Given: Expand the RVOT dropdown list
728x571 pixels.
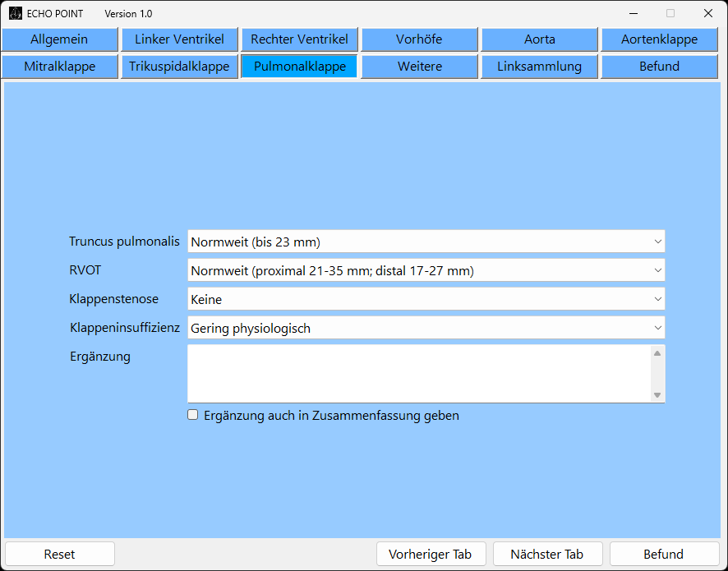Looking at the screenshot, I should (x=426, y=270).
